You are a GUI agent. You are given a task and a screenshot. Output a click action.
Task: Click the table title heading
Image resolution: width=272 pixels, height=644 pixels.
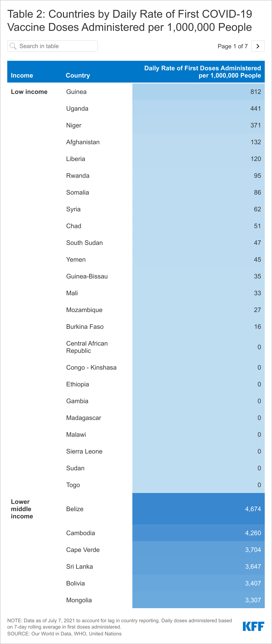[x=129, y=20]
